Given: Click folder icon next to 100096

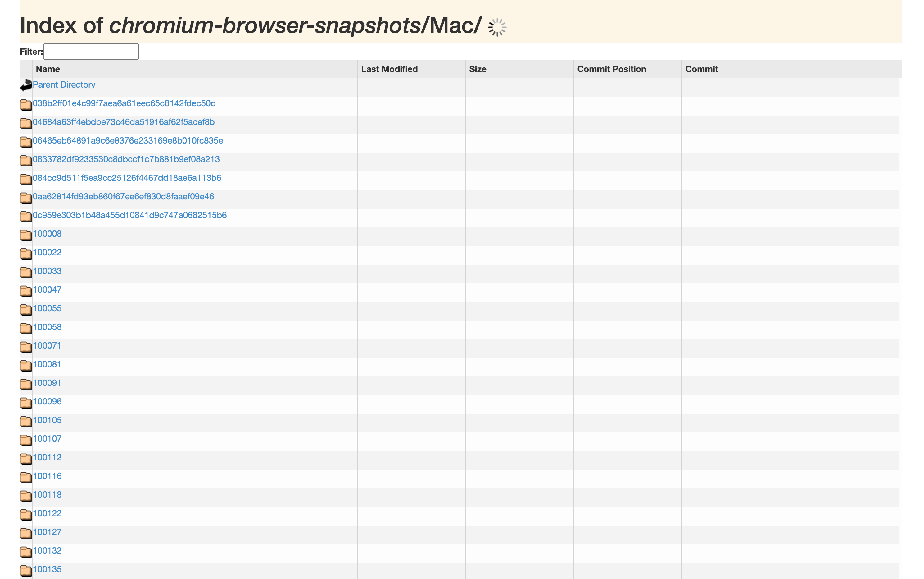Looking at the screenshot, I should click(x=26, y=403).
